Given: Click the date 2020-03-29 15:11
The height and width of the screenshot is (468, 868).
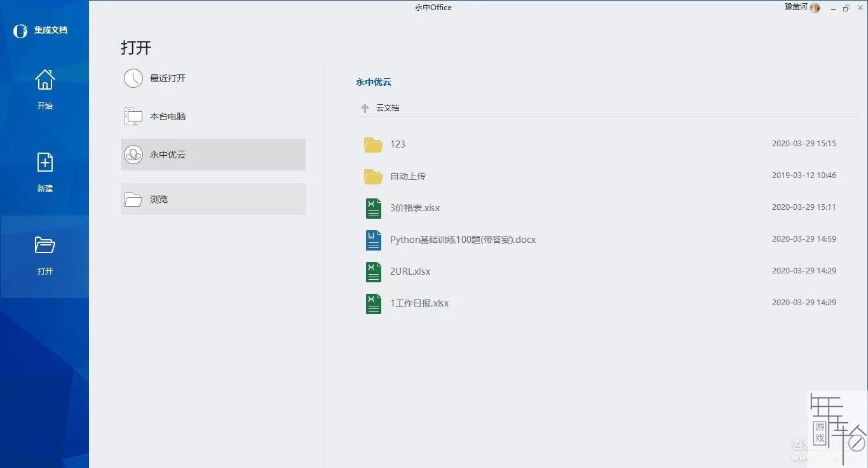Looking at the screenshot, I should point(804,207).
